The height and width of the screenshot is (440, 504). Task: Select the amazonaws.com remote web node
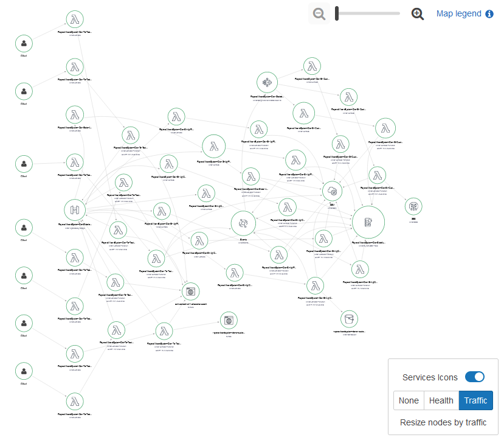tap(191, 292)
